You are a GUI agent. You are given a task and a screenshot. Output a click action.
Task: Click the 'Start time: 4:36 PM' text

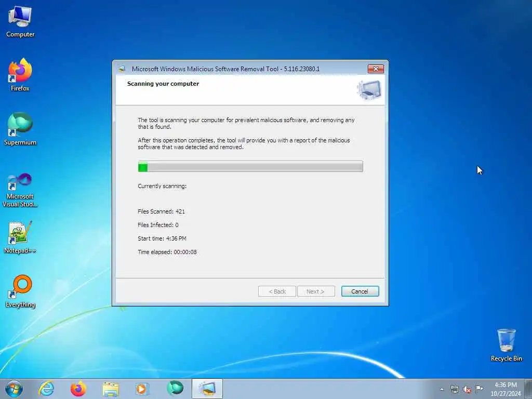click(x=162, y=238)
